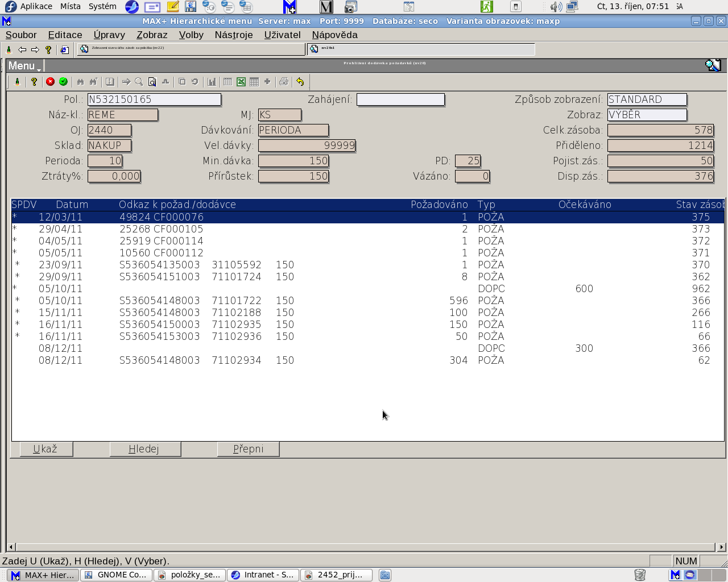Open Intranet - S... window from taskbar

click(263, 575)
